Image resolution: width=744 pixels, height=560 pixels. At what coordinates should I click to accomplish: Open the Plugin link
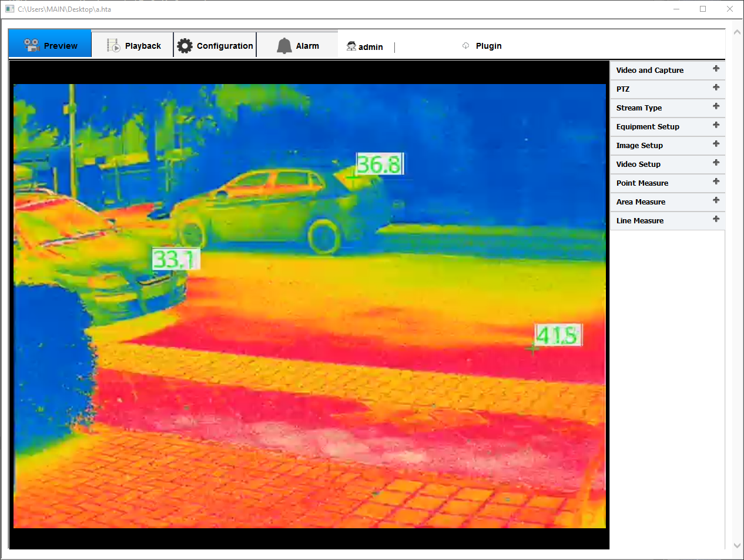click(x=488, y=46)
